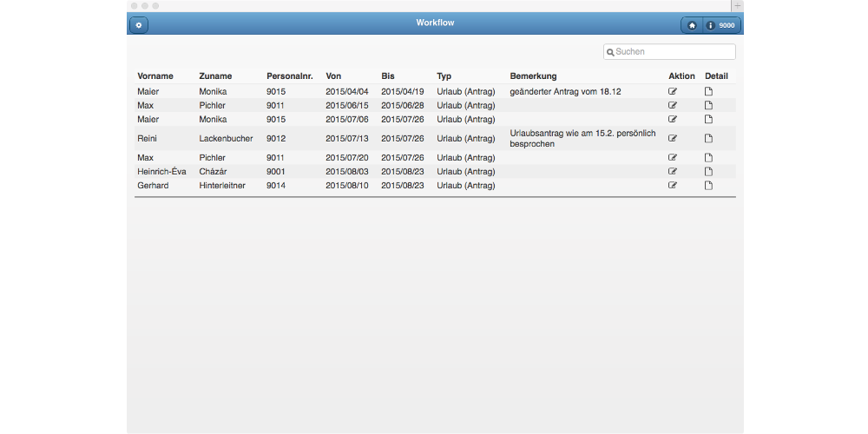This screenshot has width=868, height=434.
Task: Sort by the Personalnr. column header
Action: point(288,76)
